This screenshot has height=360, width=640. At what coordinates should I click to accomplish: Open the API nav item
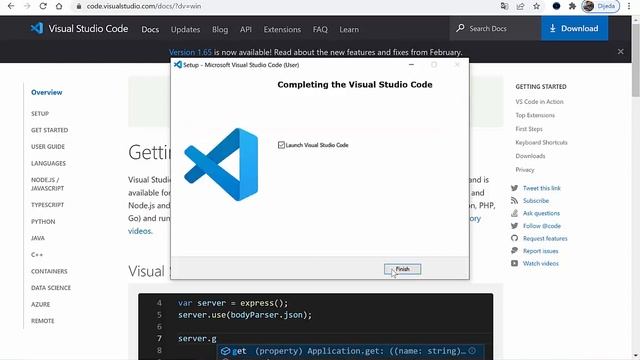click(246, 29)
